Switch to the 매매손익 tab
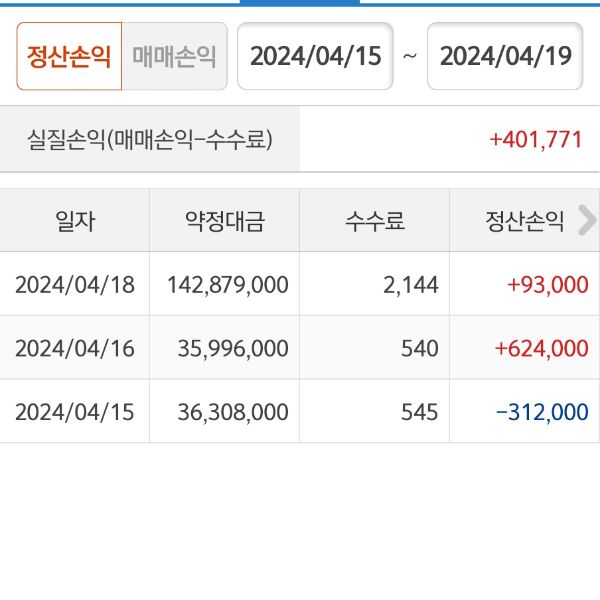This screenshot has height=600, width=600. [x=174, y=56]
